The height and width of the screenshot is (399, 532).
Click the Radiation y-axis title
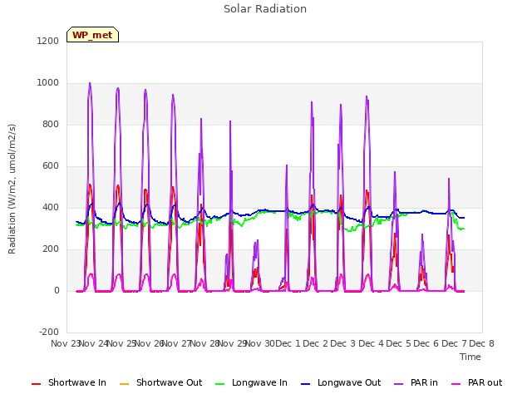[12, 189]
